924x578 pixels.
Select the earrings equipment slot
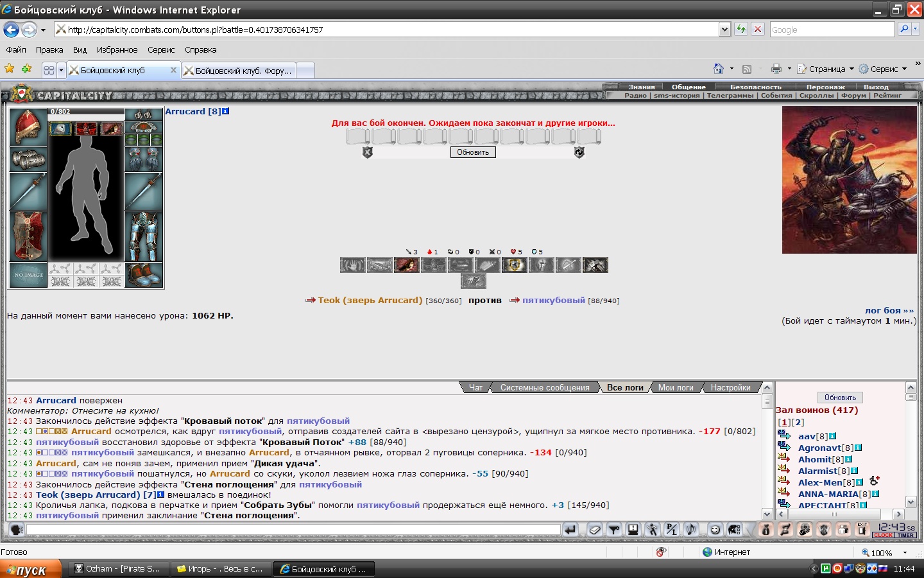coord(144,114)
